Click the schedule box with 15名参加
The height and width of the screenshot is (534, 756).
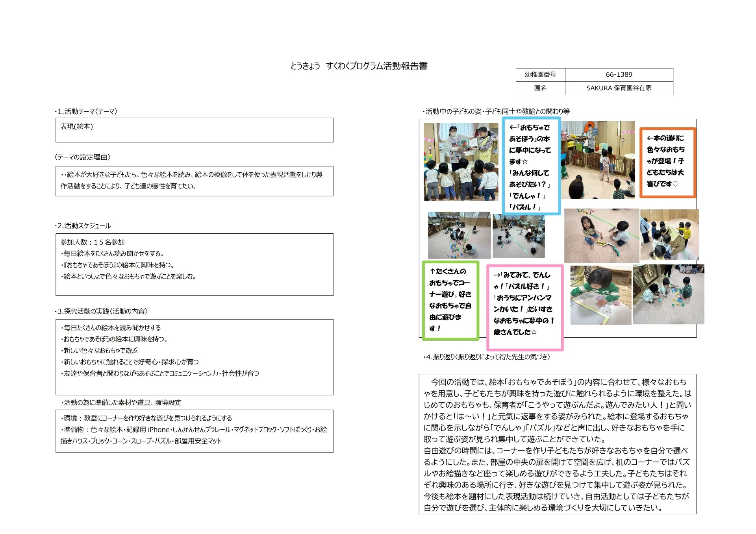pos(194,264)
